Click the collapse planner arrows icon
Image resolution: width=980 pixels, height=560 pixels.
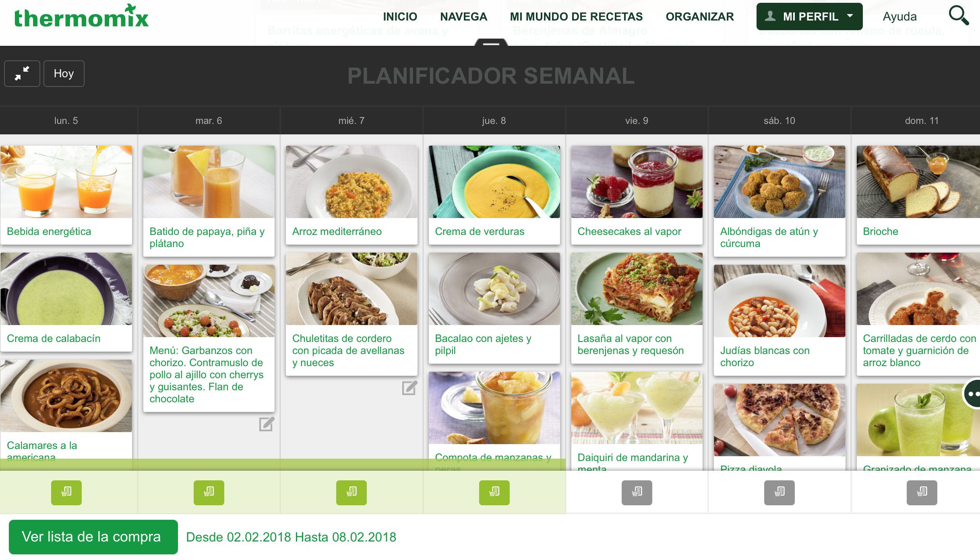click(22, 74)
